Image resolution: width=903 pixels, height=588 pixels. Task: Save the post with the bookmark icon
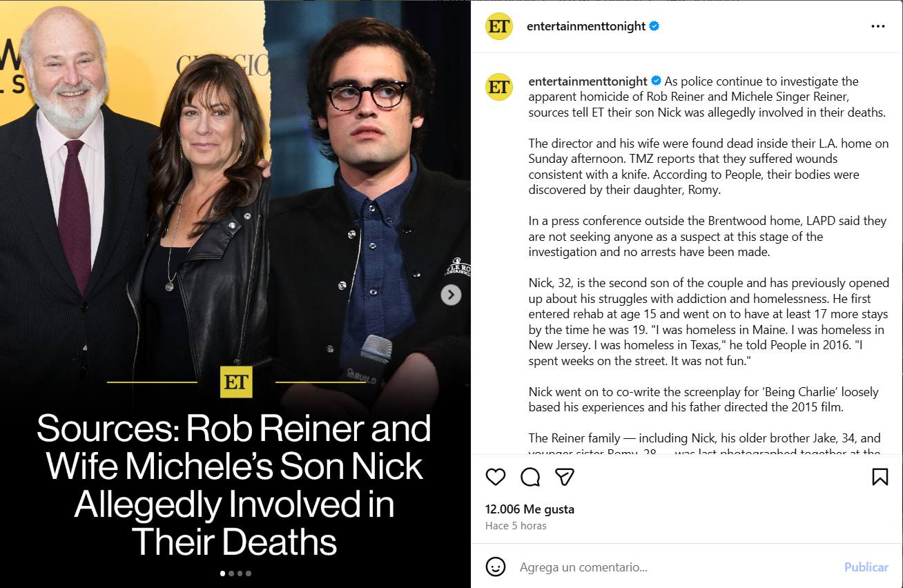[880, 477]
